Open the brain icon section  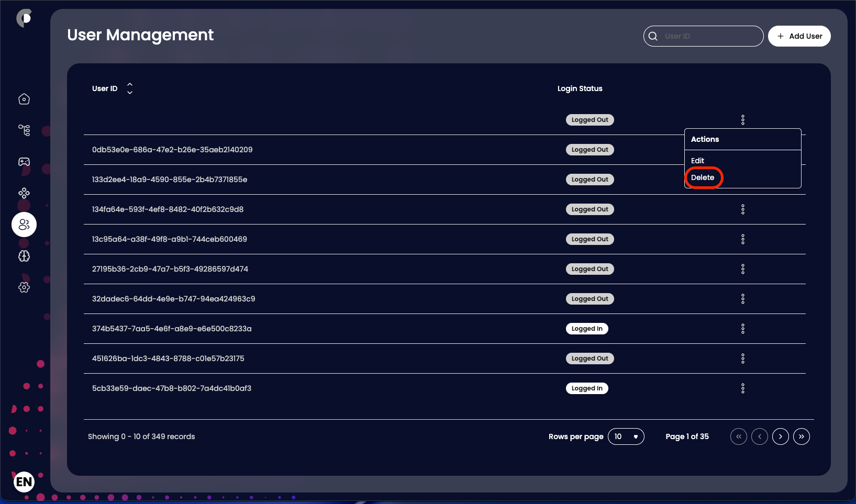[24, 256]
